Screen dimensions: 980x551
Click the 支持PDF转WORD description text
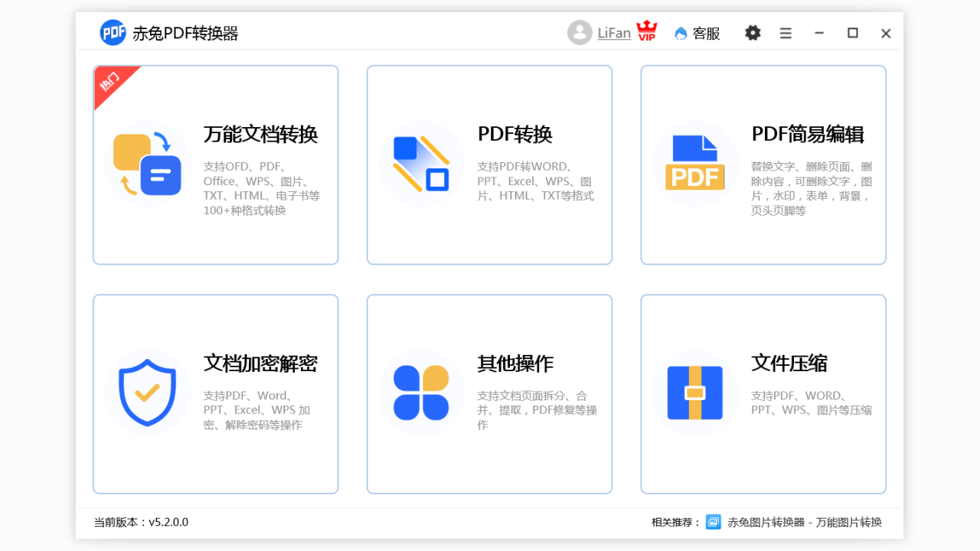536,181
